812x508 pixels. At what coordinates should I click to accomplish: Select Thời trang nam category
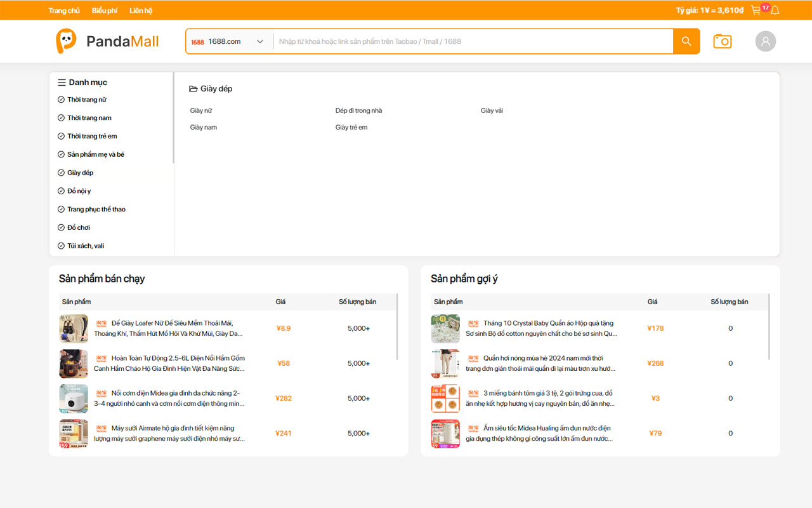(89, 118)
